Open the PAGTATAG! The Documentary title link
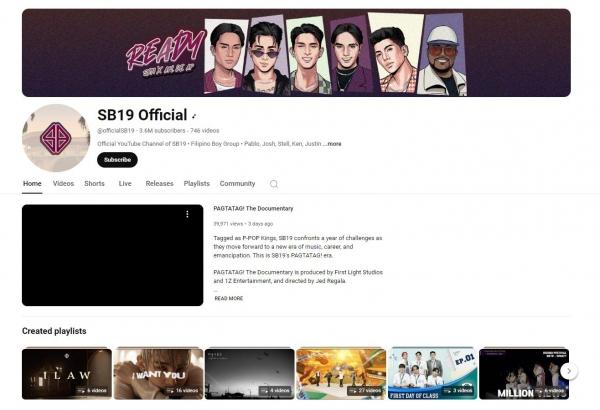 253,209
